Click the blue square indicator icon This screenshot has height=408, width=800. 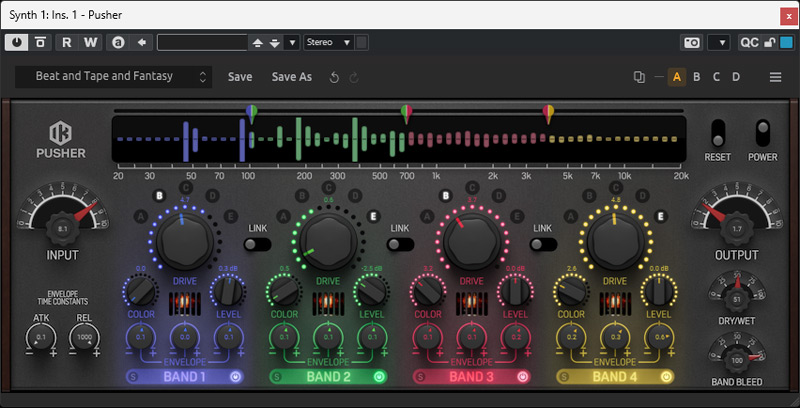click(786, 42)
